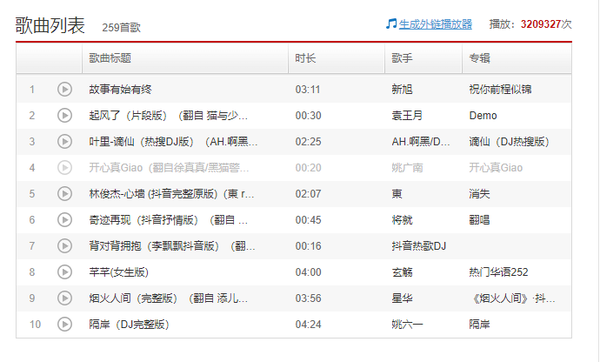Click duration 04:00
Image resolution: width=600 pixels, height=362 pixels.
pyautogui.click(x=308, y=272)
